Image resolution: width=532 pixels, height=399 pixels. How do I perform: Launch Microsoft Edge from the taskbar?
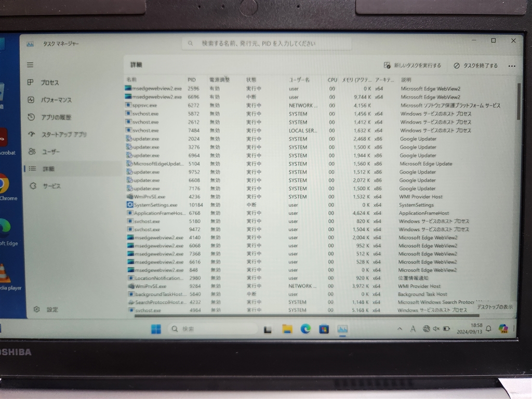click(305, 329)
